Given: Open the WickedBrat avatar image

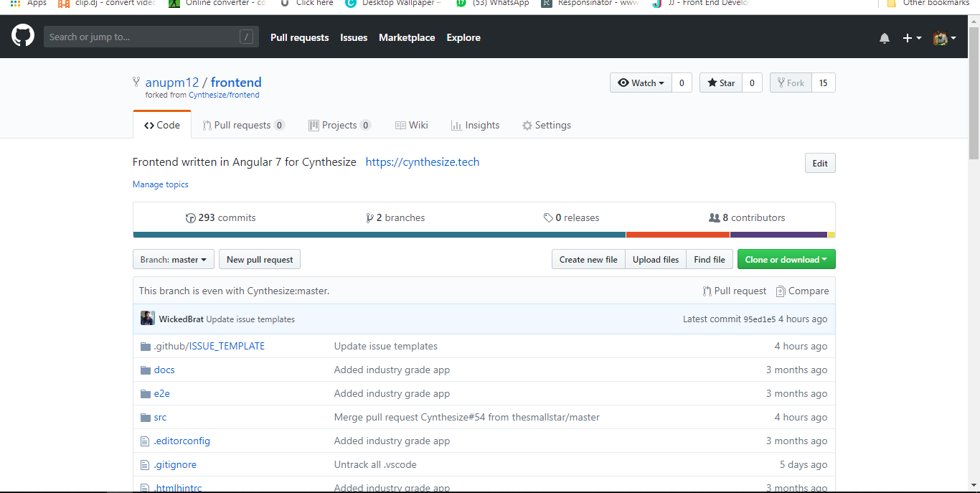Looking at the screenshot, I should pos(148,319).
